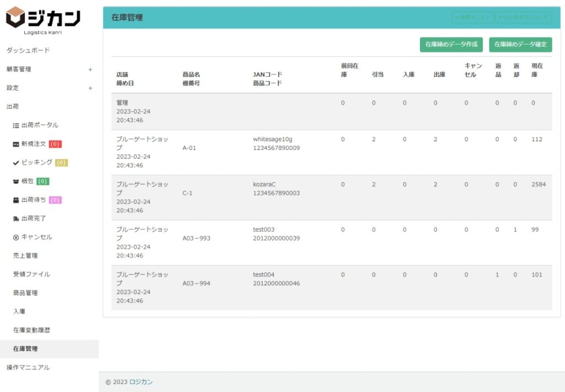Image resolution: width=565 pixels, height=392 pixels.
Task: Click the ロジカン logo
Action: point(43,20)
